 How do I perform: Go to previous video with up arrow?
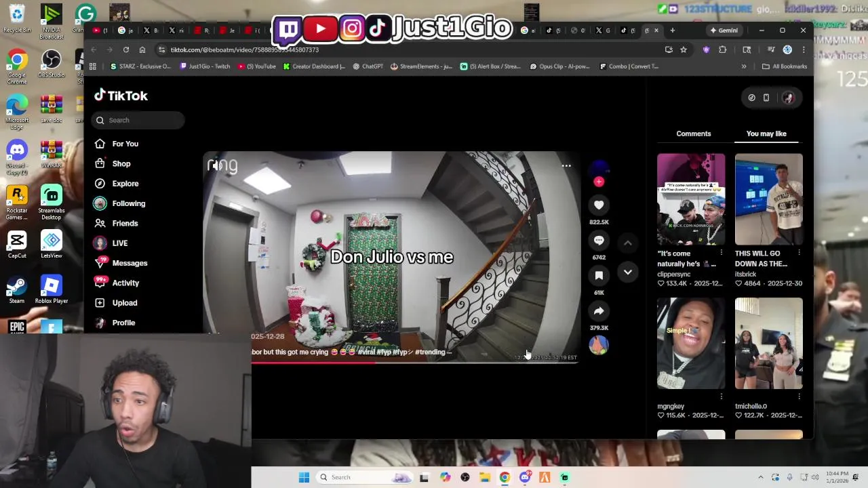click(628, 243)
